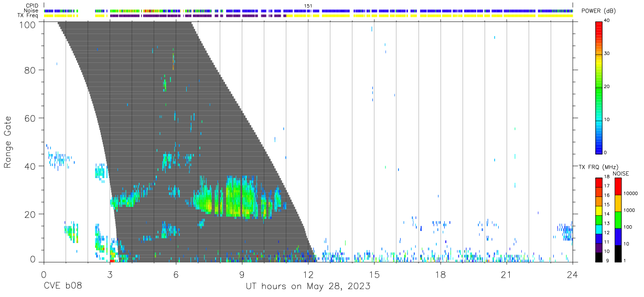
Task: Click the yellow segment of TX frequency legend
Action: [x=598, y=210]
